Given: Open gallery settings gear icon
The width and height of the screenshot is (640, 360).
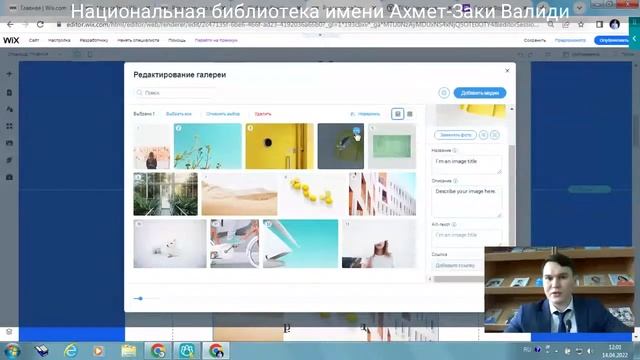Looking at the screenshot, I should 444,93.
